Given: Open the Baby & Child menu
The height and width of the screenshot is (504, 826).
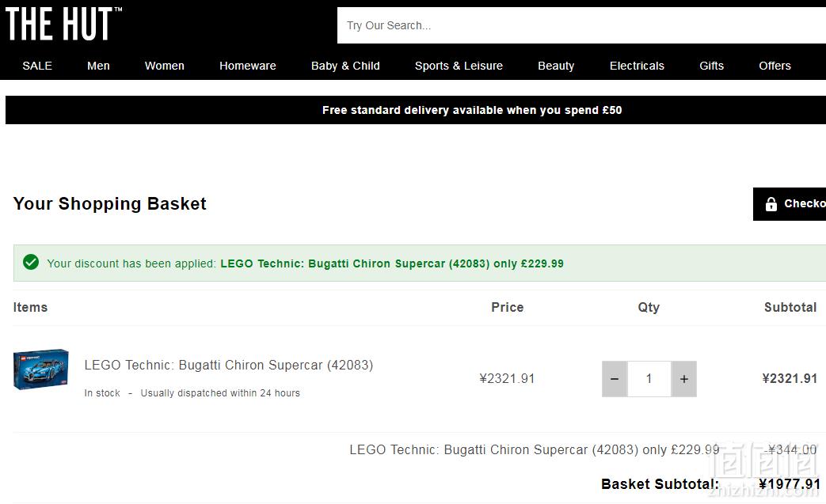Looking at the screenshot, I should point(345,66).
